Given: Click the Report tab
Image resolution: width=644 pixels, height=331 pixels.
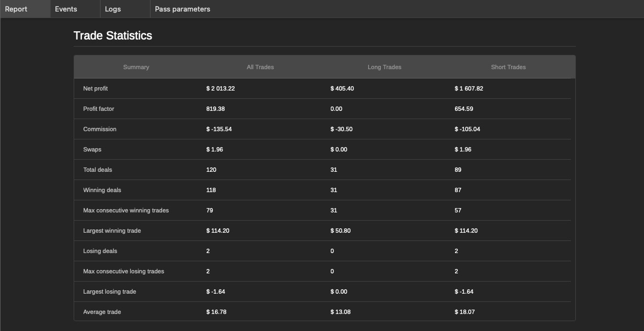Looking at the screenshot, I should coord(25,9).
